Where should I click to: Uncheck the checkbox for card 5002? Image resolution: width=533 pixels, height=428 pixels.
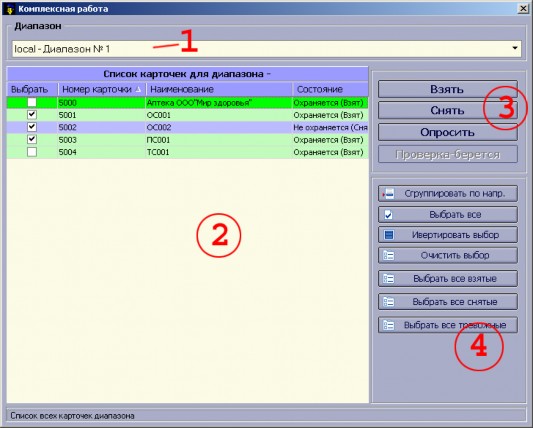point(32,127)
